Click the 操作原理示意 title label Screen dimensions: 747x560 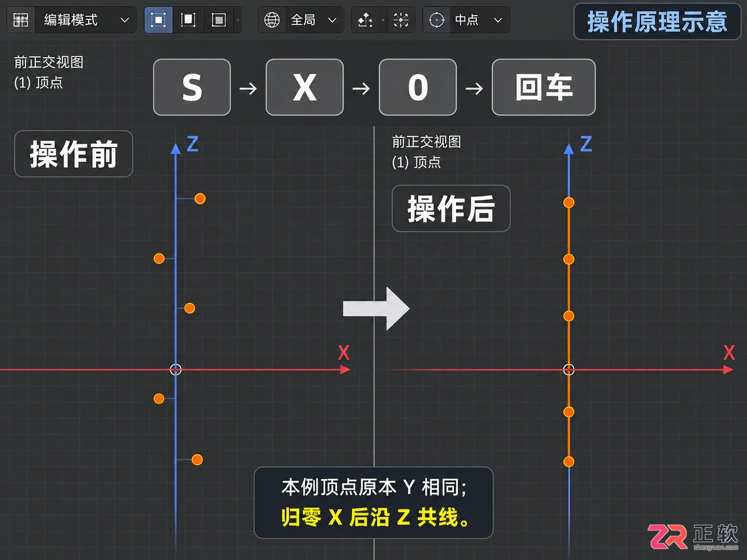[x=657, y=22]
